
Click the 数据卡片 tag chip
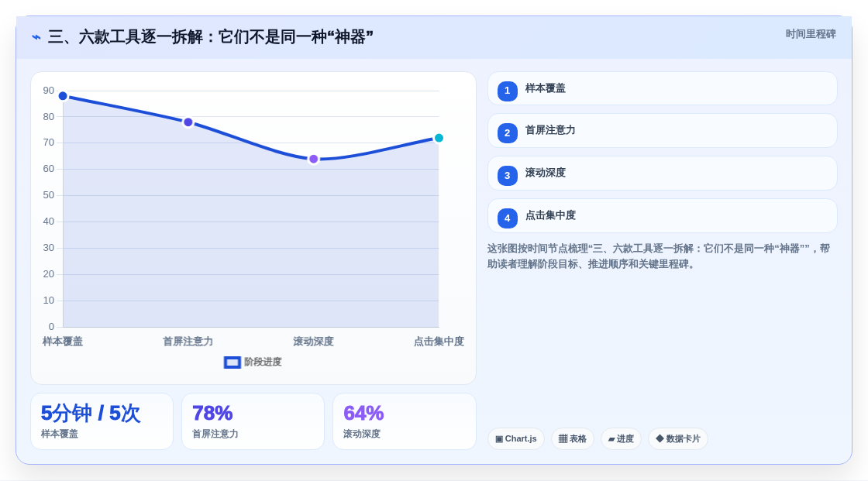point(678,439)
